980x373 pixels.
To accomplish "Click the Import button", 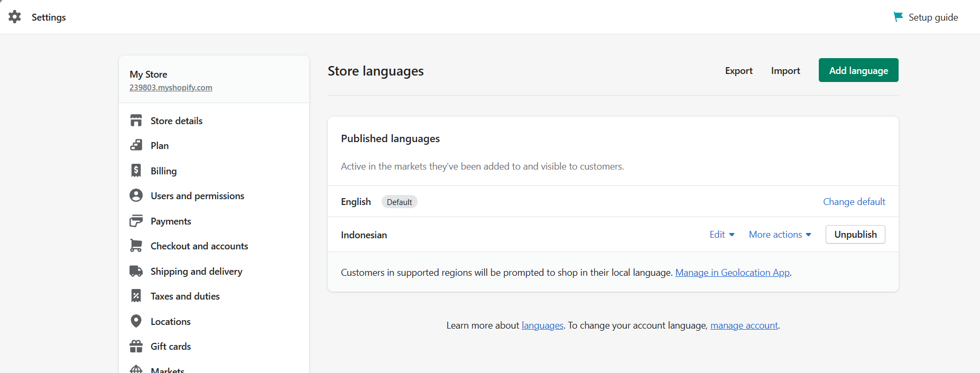I will [785, 70].
